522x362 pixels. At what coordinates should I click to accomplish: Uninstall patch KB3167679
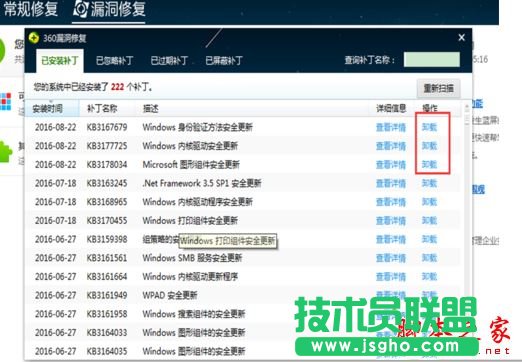pyautogui.click(x=429, y=127)
